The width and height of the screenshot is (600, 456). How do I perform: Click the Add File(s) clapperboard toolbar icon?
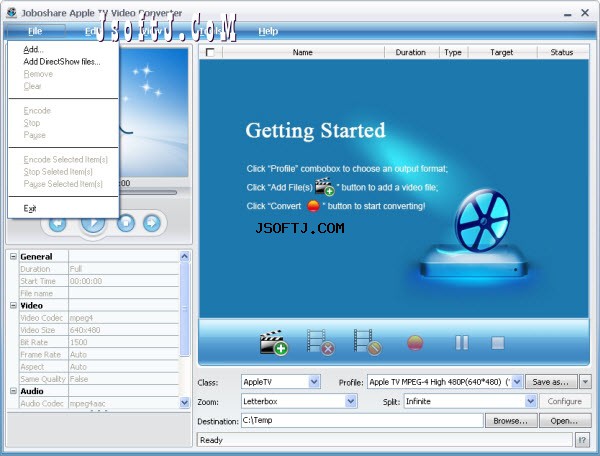274,342
